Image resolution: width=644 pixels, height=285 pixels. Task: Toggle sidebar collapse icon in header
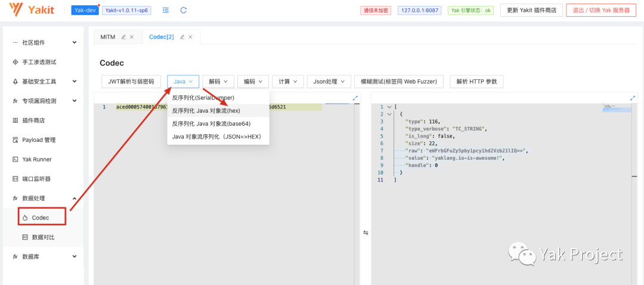coord(166,10)
